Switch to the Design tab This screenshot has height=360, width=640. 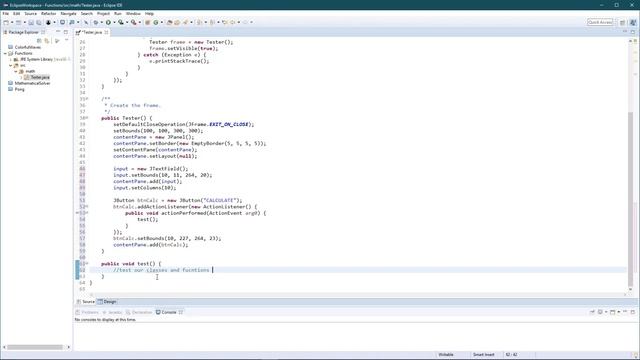tap(107, 302)
